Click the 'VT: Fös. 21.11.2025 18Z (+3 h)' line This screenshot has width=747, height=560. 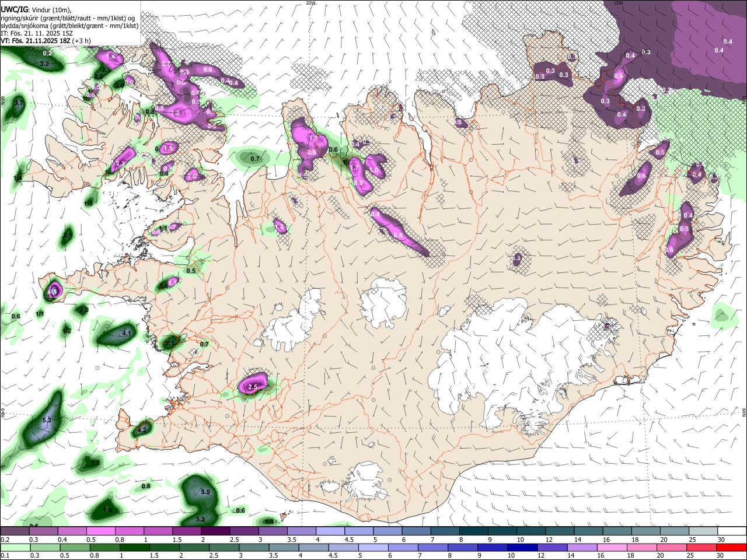click(46, 41)
